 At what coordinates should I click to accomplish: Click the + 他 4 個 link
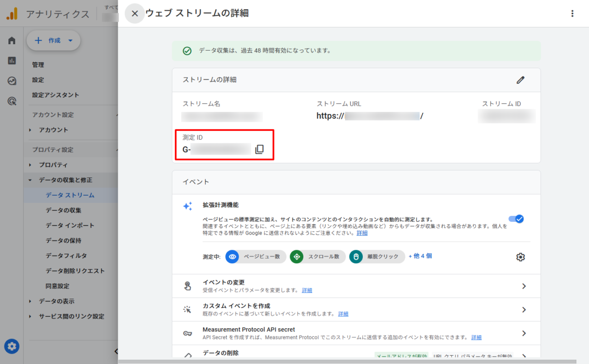tap(420, 256)
